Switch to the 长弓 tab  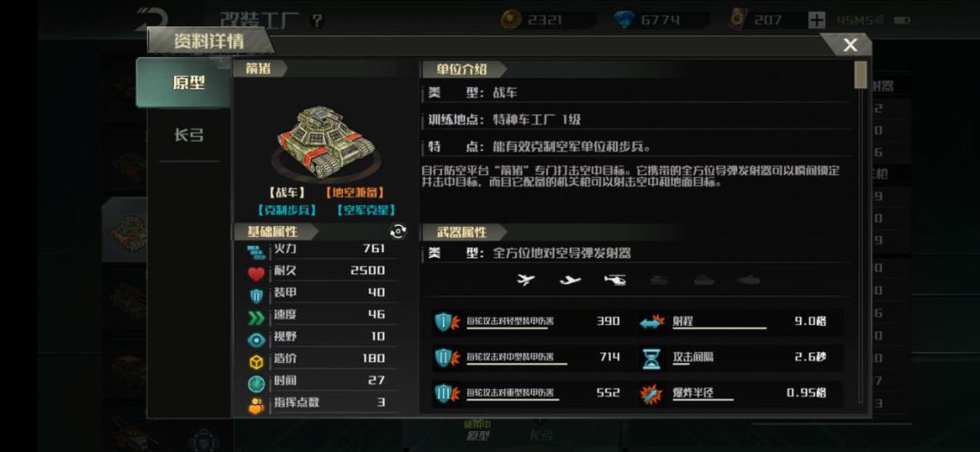click(x=189, y=135)
